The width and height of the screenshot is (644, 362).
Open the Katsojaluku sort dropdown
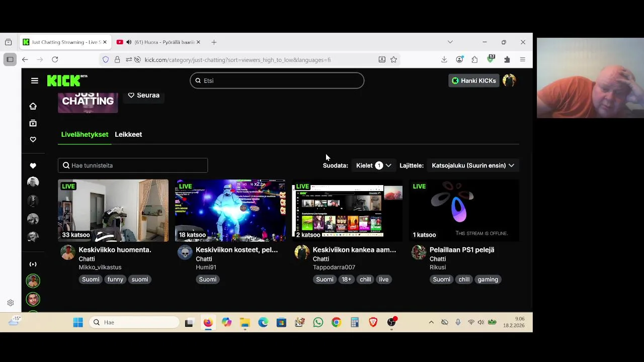(x=472, y=165)
